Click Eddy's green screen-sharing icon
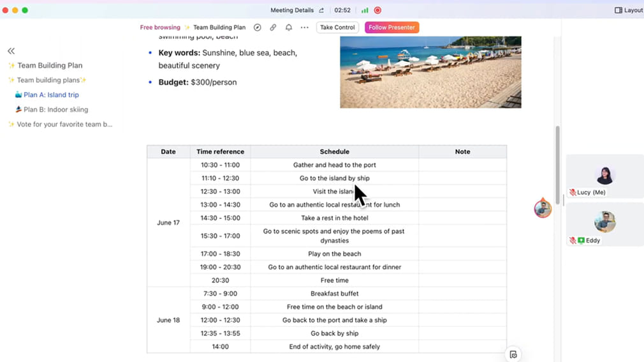The image size is (644, 362). [x=581, y=240]
